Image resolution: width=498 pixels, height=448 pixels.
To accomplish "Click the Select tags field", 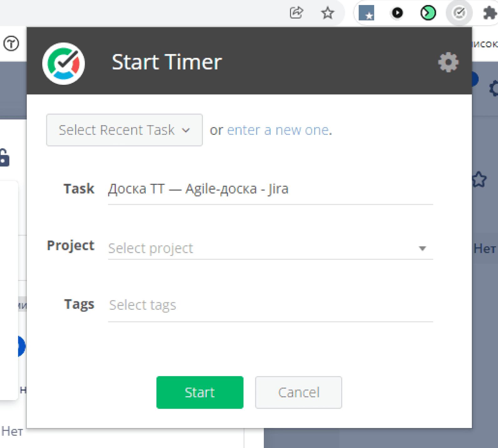I will tap(270, 305).
